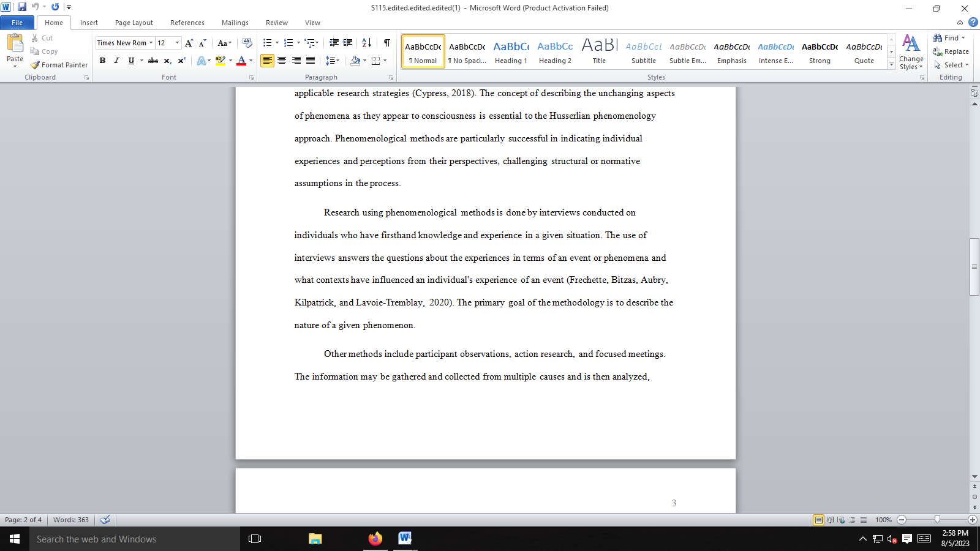The image size is (980, 551).
Task: Open the Mailings tab
Action: (x=235, y=23)
